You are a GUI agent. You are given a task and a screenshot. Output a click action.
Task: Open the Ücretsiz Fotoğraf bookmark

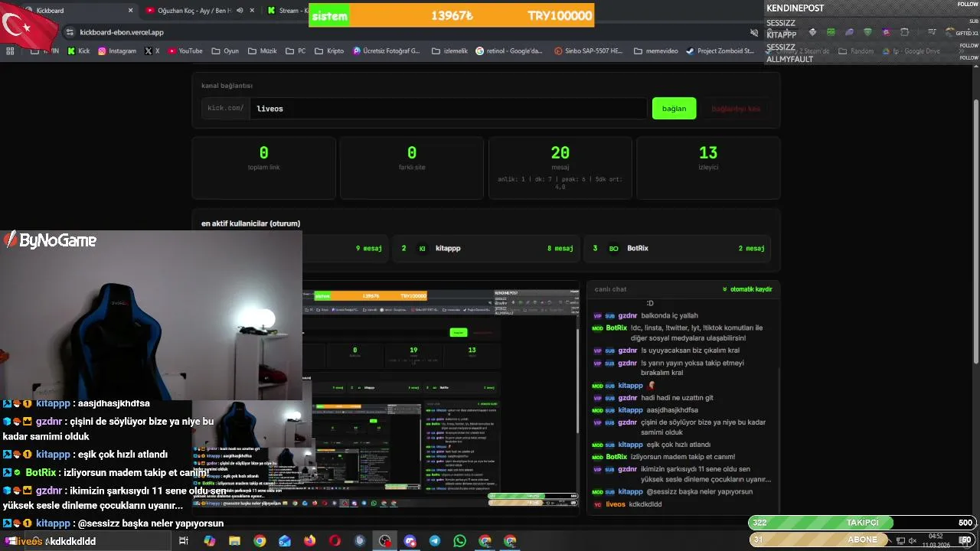pos(387,51)
